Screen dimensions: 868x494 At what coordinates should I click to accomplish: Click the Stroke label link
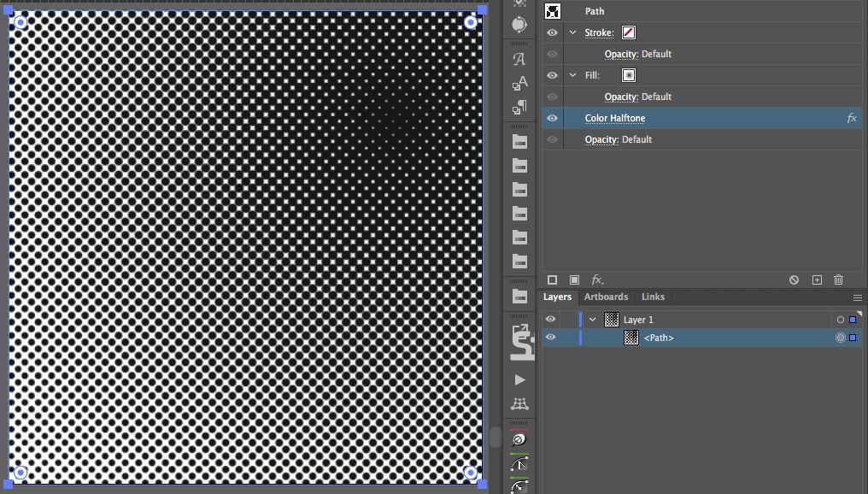click(599, 32)
